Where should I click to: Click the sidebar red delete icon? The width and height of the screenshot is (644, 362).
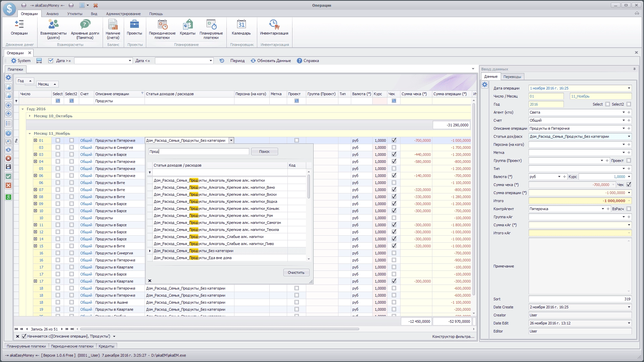pos(9,158)
